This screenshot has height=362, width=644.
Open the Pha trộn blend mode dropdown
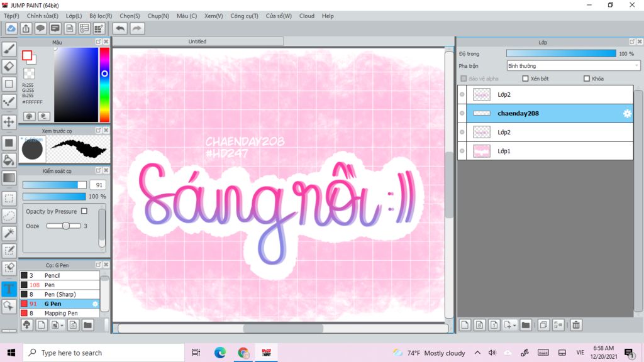[x=574, y=65]
